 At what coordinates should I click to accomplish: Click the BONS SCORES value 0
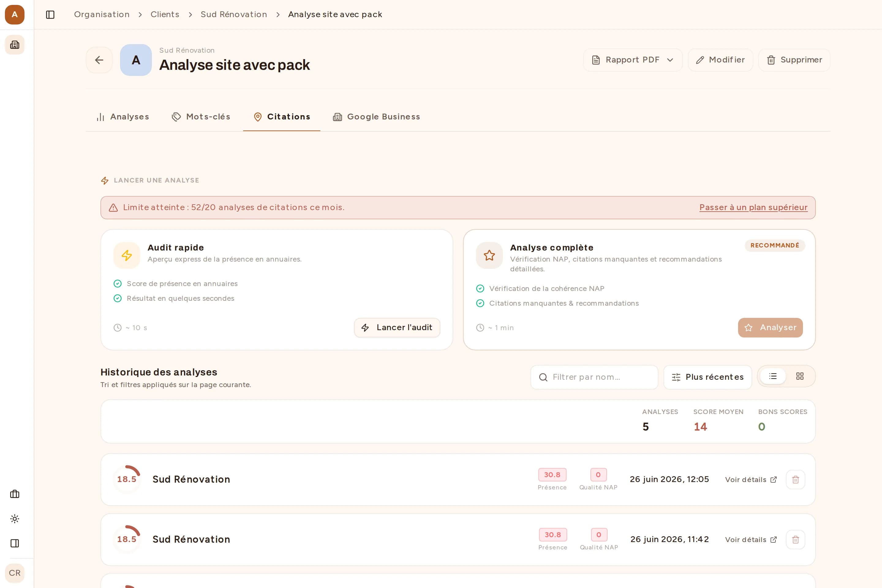(x=762, y=427)
